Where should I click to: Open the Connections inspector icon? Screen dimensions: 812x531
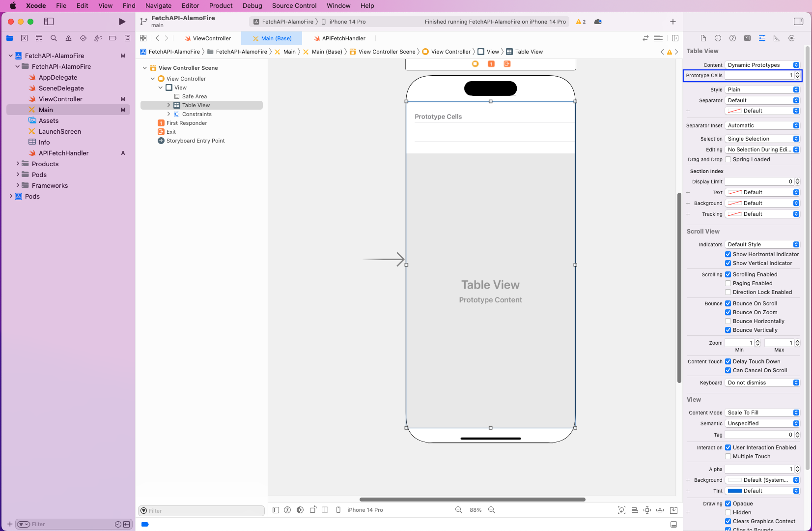click(791, 38)
